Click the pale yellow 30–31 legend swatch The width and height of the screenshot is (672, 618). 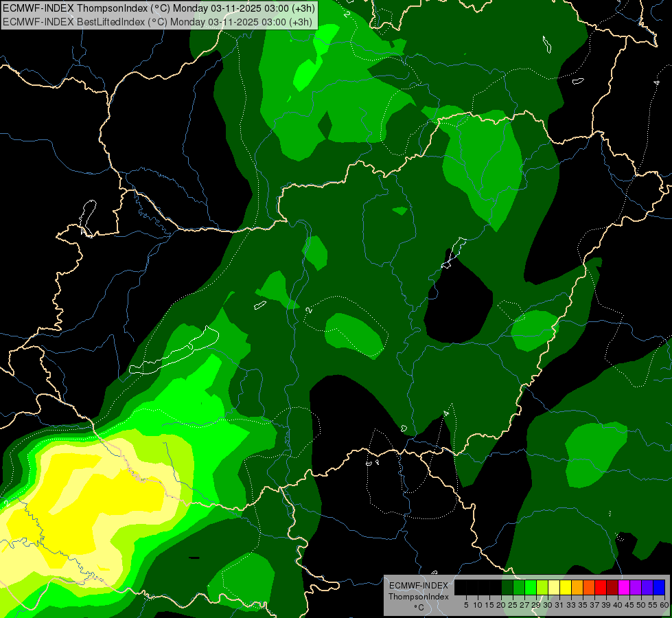pyautogui.click(x=554, y=588)
